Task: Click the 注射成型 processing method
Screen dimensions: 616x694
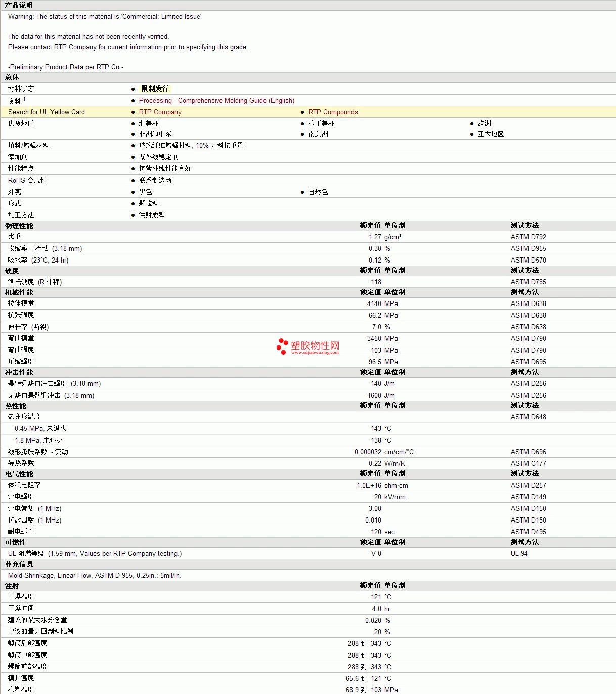Action: tap(152, 215)
